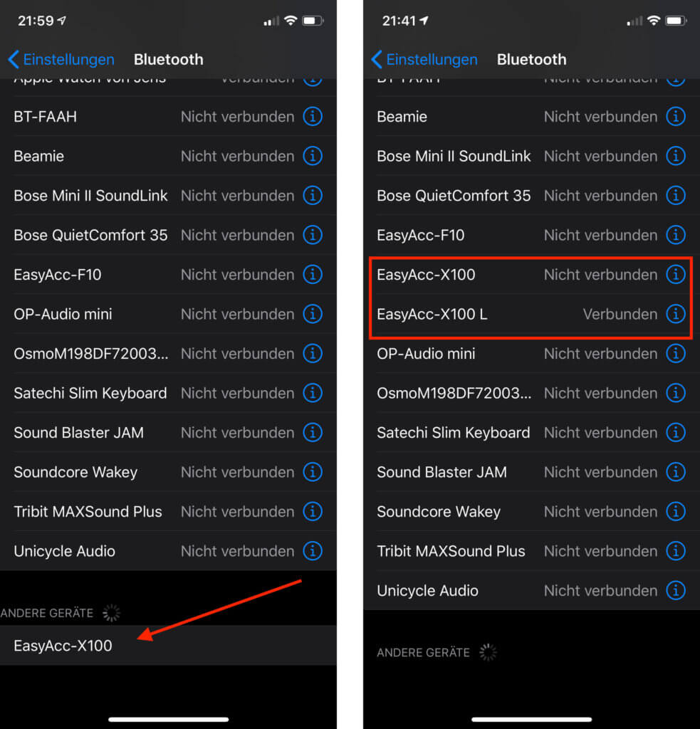Open info for BT-FAAH on 21:59 screen
Screen dimensions: 700x729
pos(313,116)
